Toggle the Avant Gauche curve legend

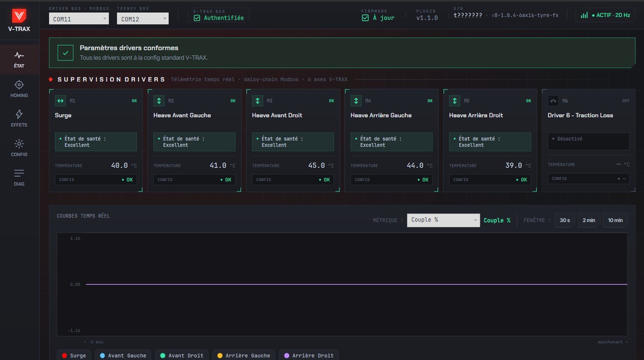coord(123,355)
